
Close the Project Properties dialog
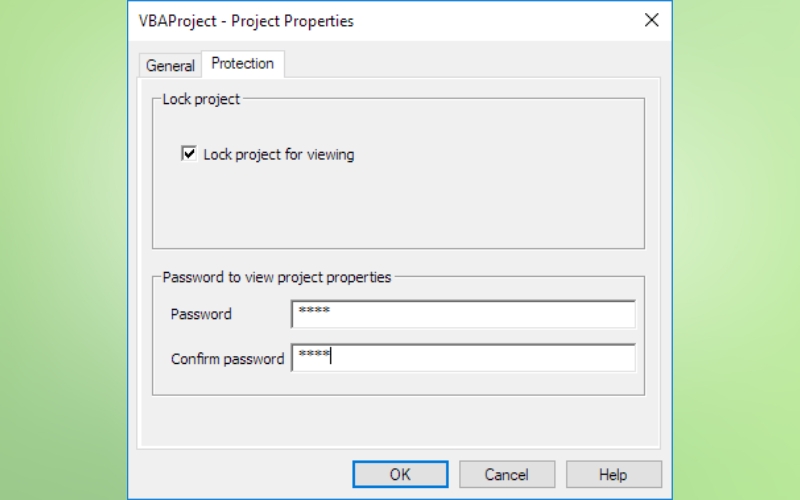(651, 20)
